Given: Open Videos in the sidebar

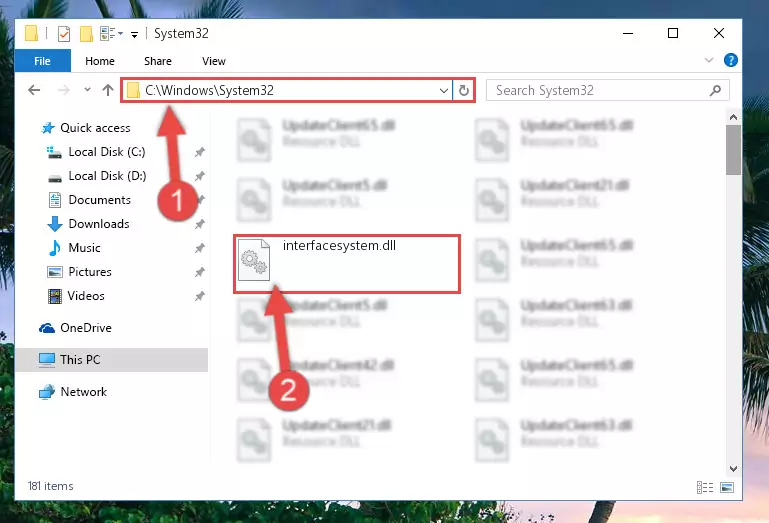Looking at the screenshot, I should click(86, 296).
